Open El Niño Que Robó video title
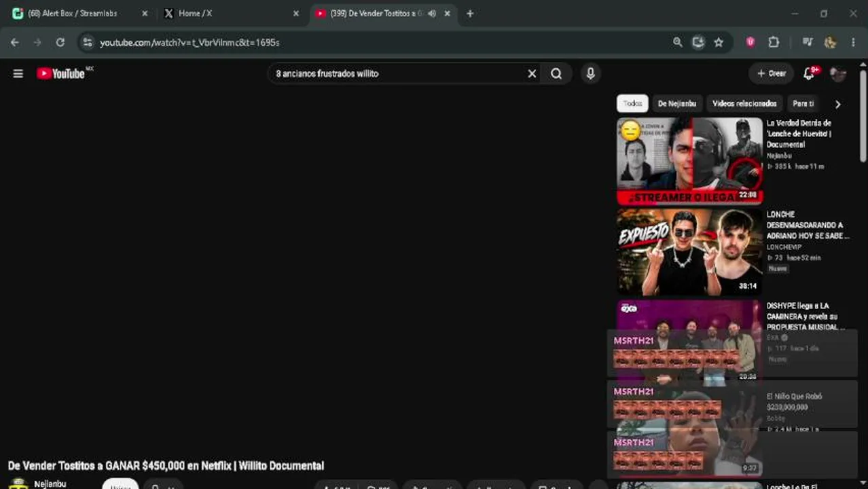 794,401
